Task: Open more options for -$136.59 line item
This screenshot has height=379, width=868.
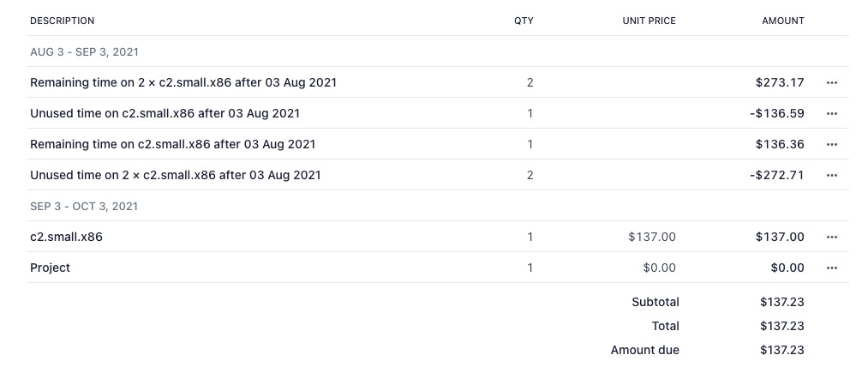Action: pos(831,114)
